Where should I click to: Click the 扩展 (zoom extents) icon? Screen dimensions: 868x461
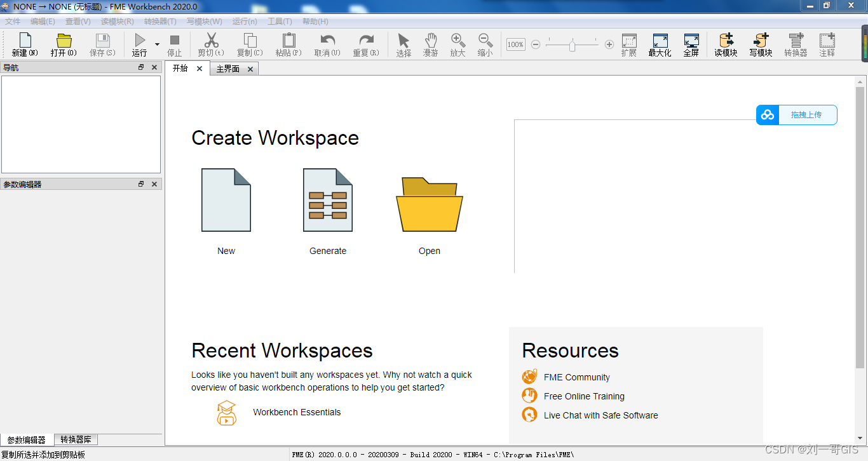click(x=629, y=41)
